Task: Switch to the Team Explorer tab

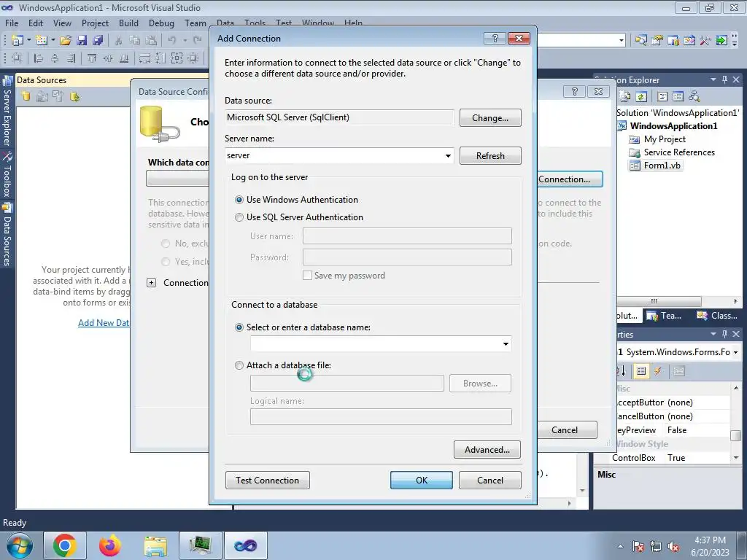Action: click(x=665, y=316)
